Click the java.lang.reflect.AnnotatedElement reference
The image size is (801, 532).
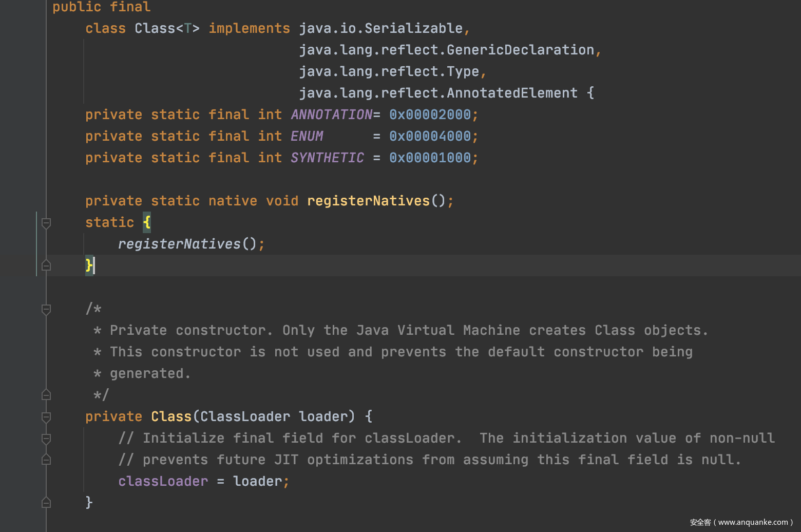(438, 93)
